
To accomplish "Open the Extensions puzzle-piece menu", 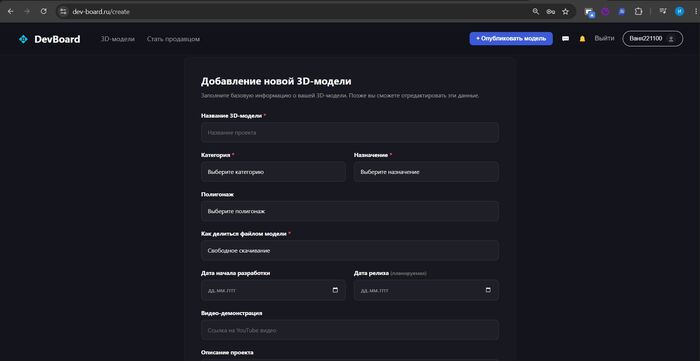I will (638, 12).
